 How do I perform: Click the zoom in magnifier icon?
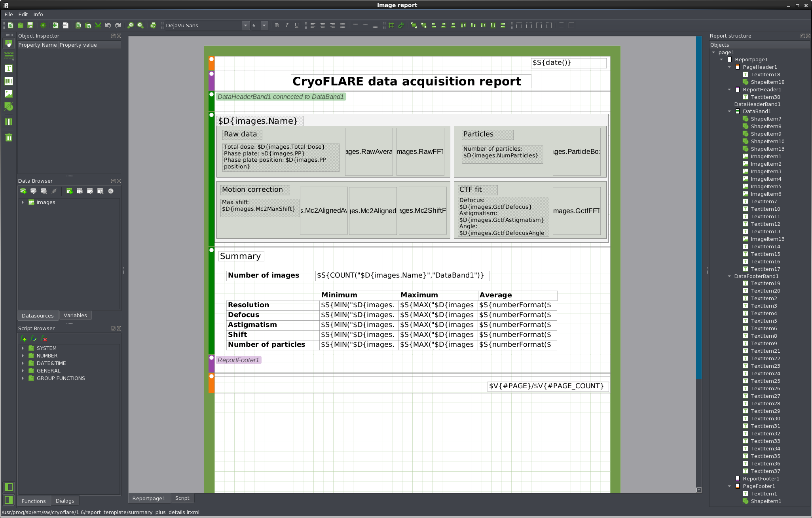coord(131,25)
